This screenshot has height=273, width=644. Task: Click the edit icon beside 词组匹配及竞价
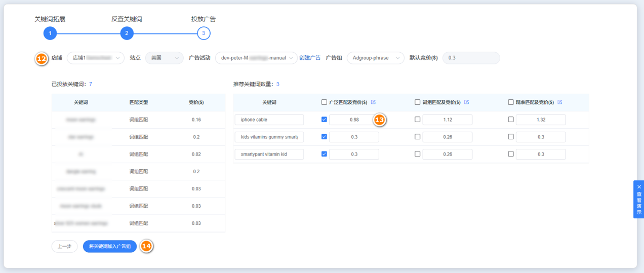pos(466,102)
